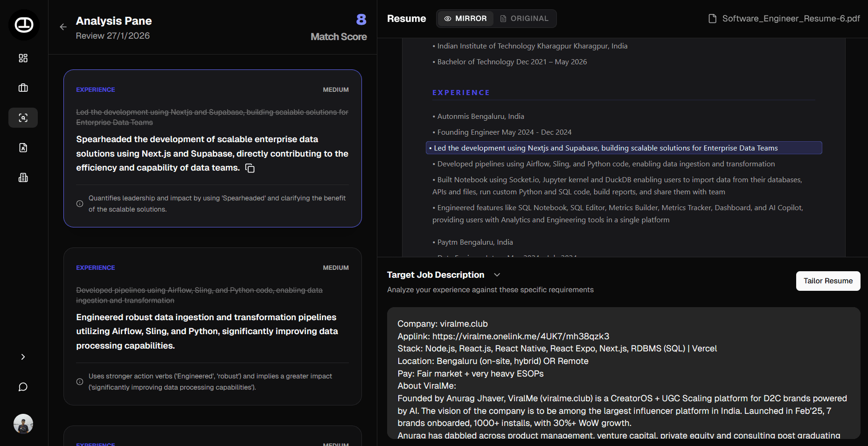Open the briefcase jobs icon in the sidebar
The image size is (868, 446).
[23, 88]
